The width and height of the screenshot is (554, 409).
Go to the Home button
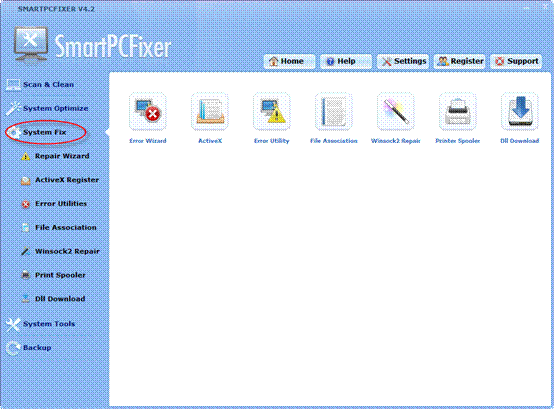click(289, 61)
